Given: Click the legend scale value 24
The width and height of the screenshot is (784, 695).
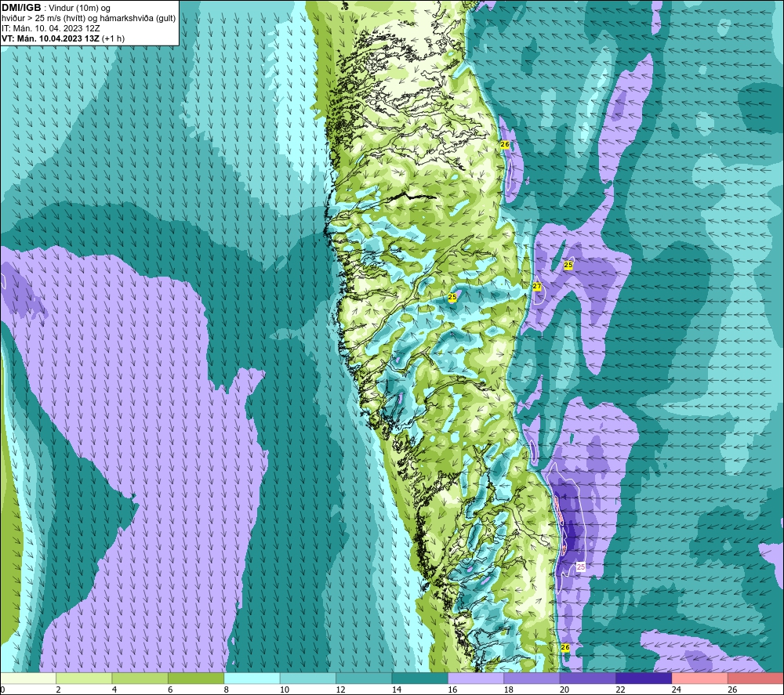Looking at the screenshot, I should coord(677,690).
